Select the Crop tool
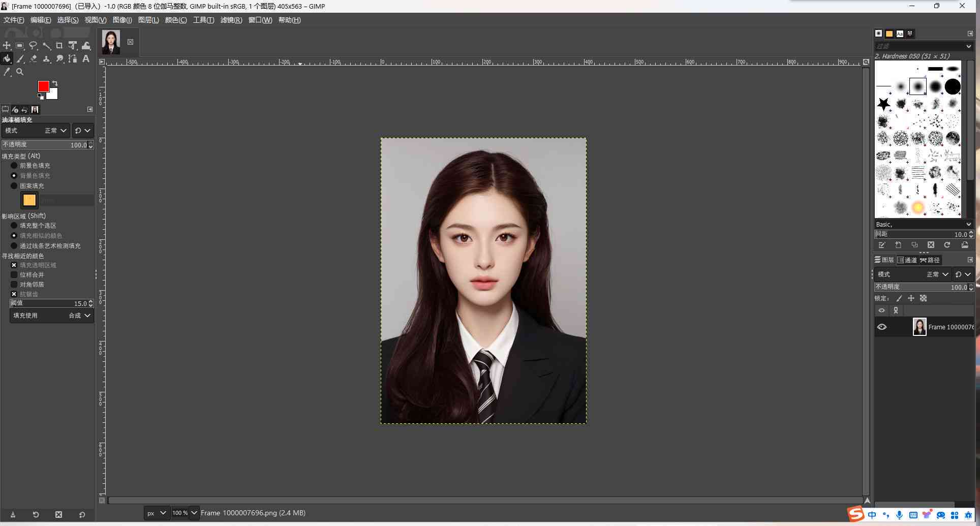 click(x=59, y=46)
